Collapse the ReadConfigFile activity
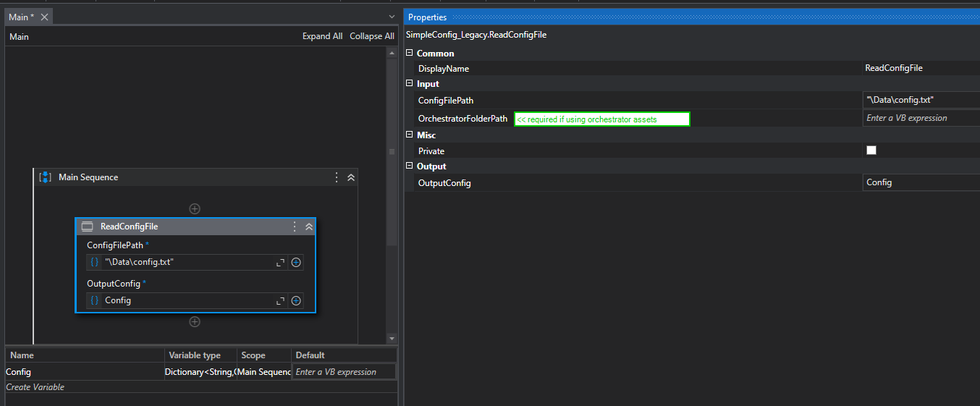980x406 pixels. (309, 227)
